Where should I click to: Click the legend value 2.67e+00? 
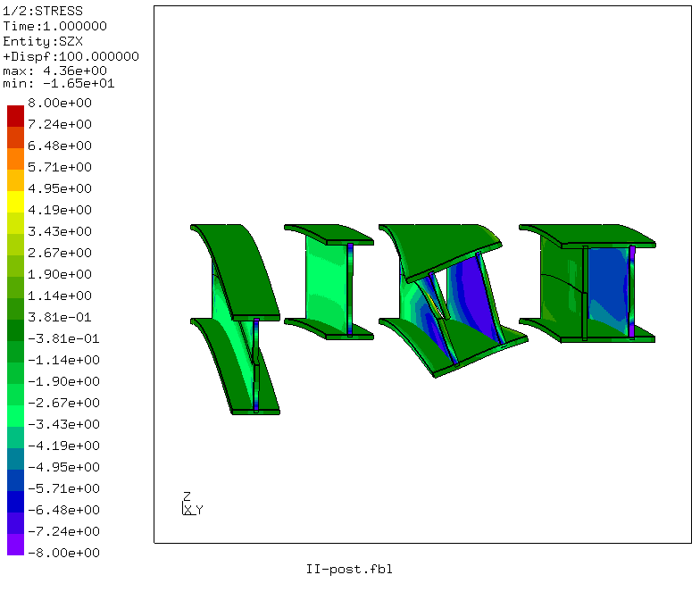point(60,253)
